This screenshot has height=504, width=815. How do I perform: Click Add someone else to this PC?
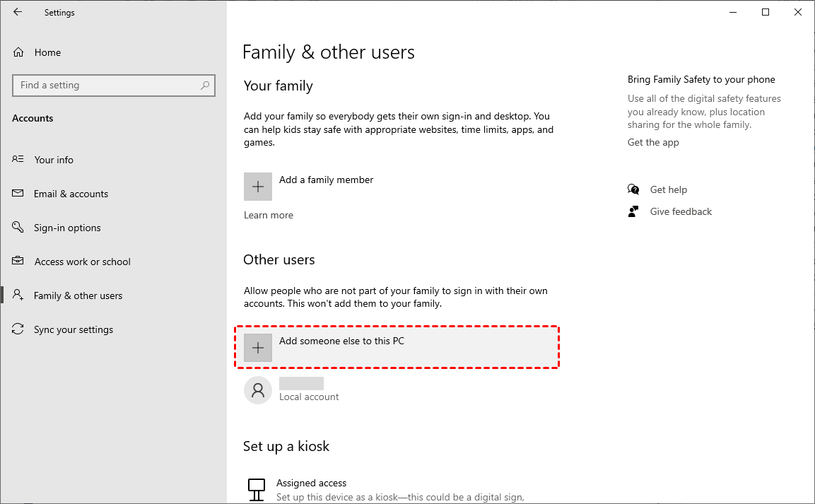341,341
